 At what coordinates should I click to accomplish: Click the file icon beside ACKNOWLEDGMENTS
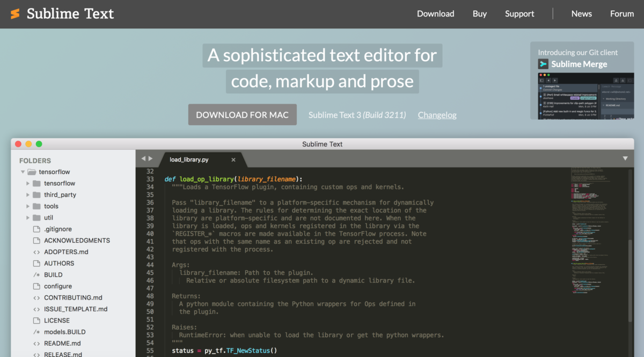[36, 241]
